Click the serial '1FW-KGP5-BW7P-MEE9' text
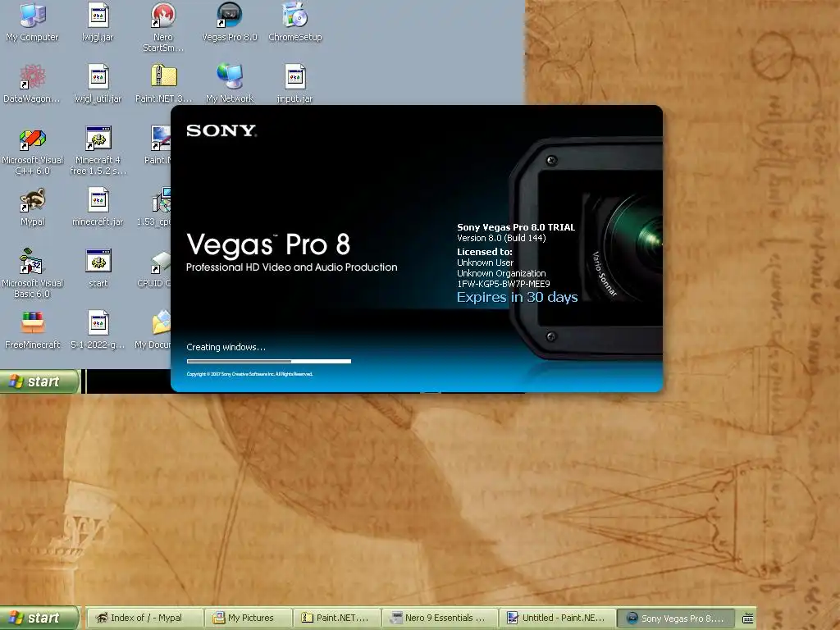The height and width of the screenshot is (630, 840). click(503, 284)
